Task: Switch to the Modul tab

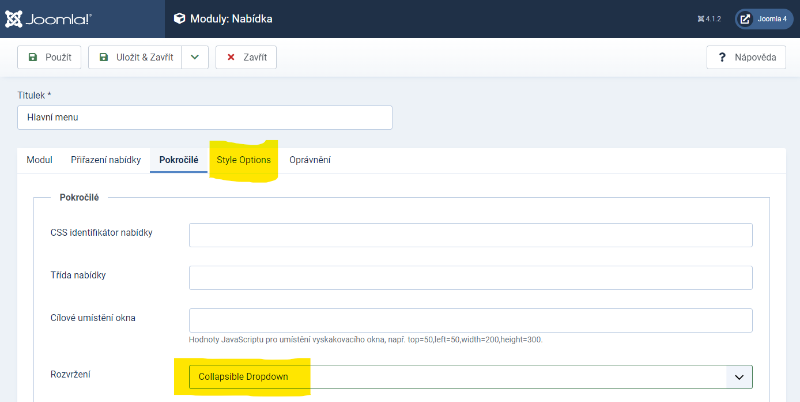Action: [x=40, y=160]
